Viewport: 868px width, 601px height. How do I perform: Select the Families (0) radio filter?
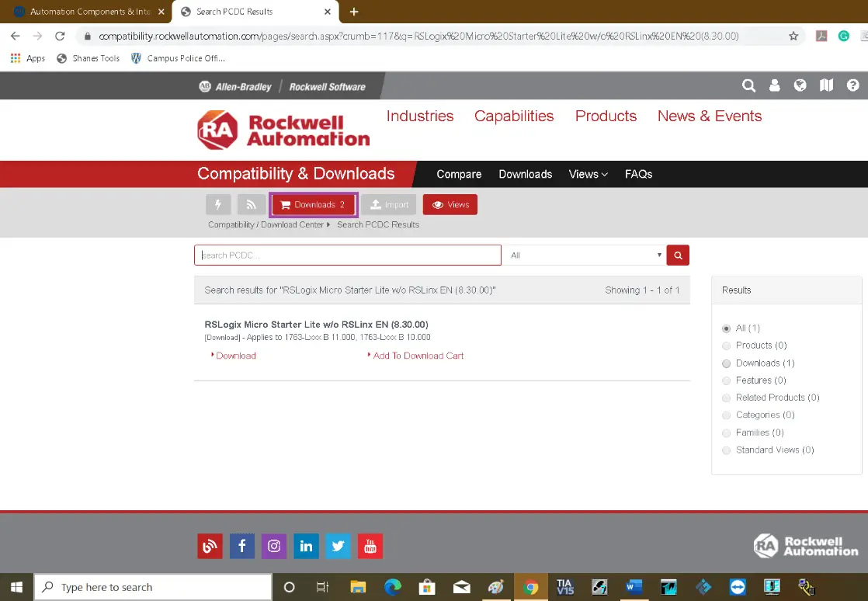(726, 433)
